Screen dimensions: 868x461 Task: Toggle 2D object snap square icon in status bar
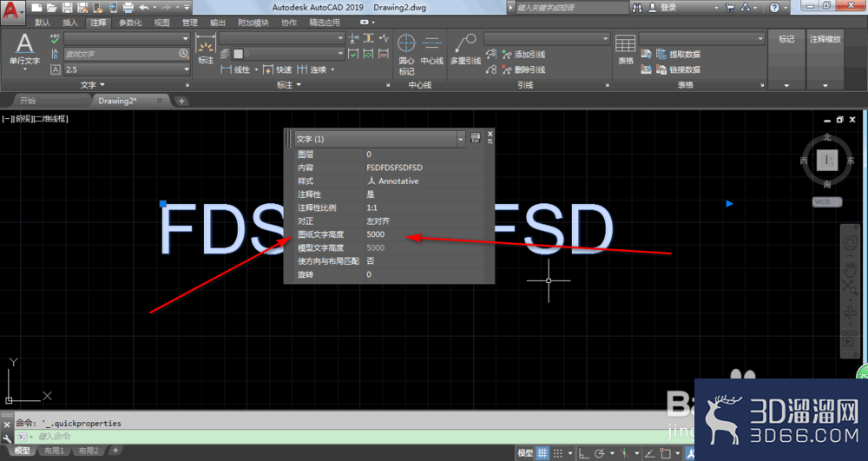point(666,453)
